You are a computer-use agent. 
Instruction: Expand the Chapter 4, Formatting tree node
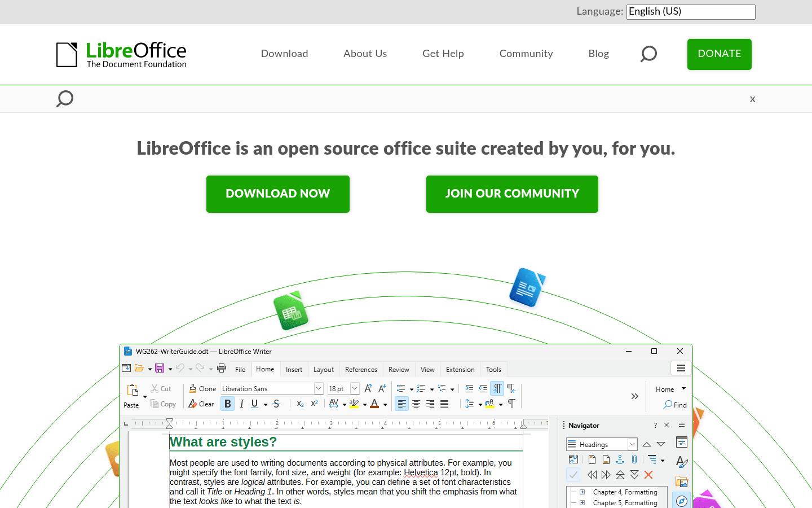click(x=582, y=492)
